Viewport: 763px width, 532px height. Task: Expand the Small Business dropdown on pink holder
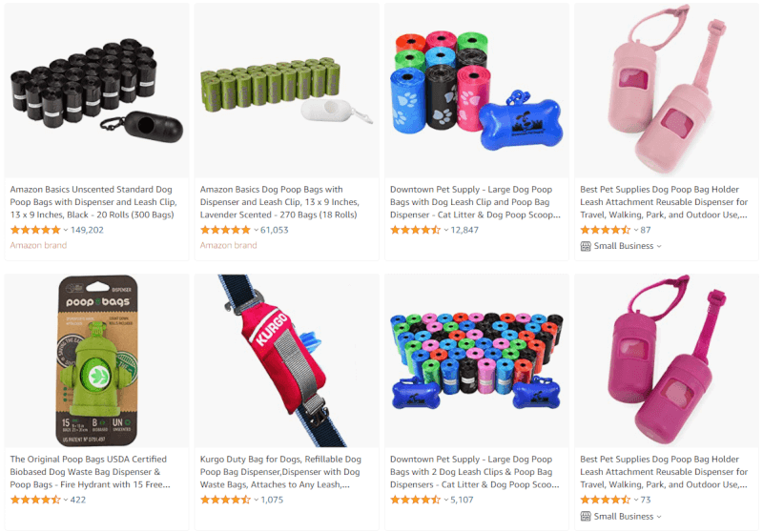point(659,246)
